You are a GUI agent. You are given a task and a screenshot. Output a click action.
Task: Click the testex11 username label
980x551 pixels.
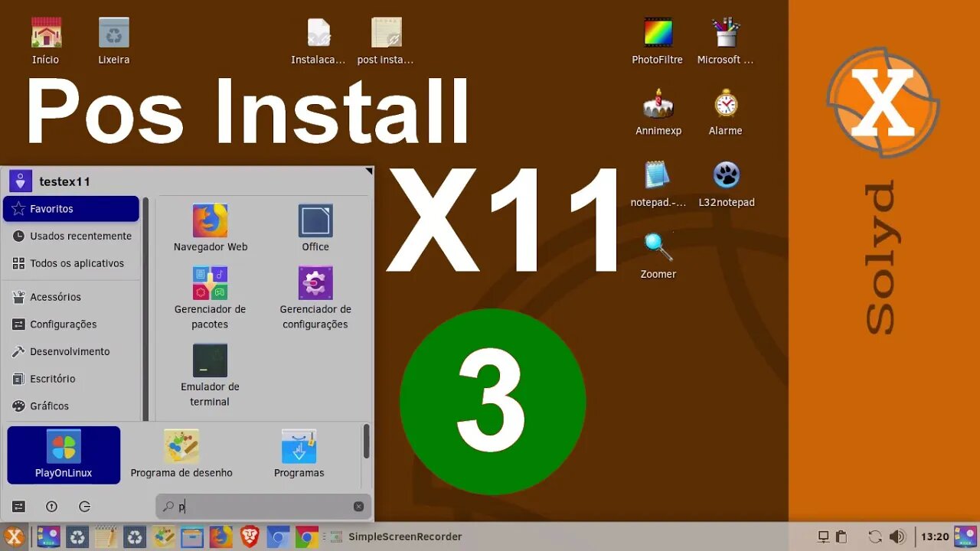click(64, 181)
